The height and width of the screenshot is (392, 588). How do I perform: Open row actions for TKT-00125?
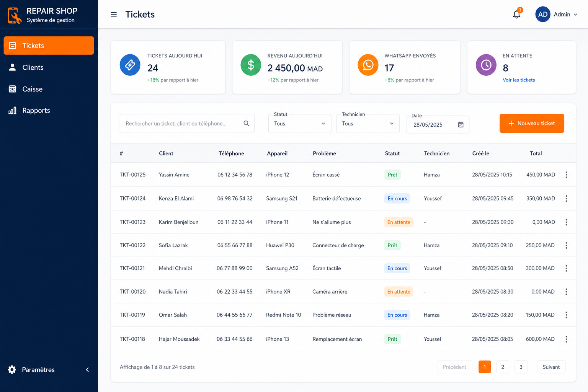(x=566, y=175)
